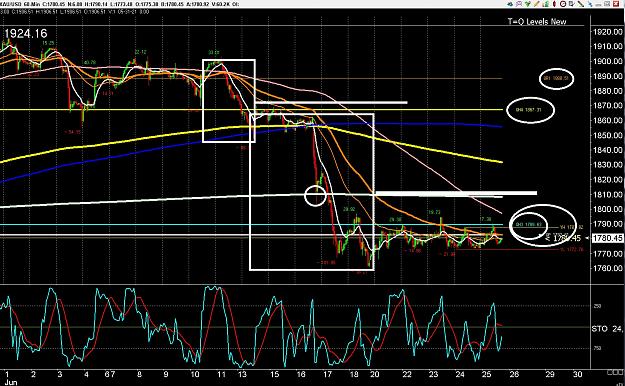The image size is (625, 386).
Task: Click the highlighted current price tag 1780.45
Action: click(607, 238)
